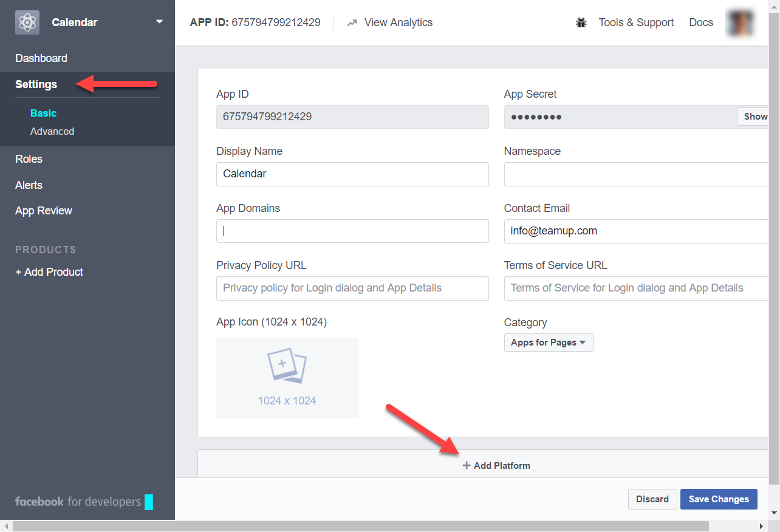
Task: Click the App ID field
Action: (x=352, y=117)
